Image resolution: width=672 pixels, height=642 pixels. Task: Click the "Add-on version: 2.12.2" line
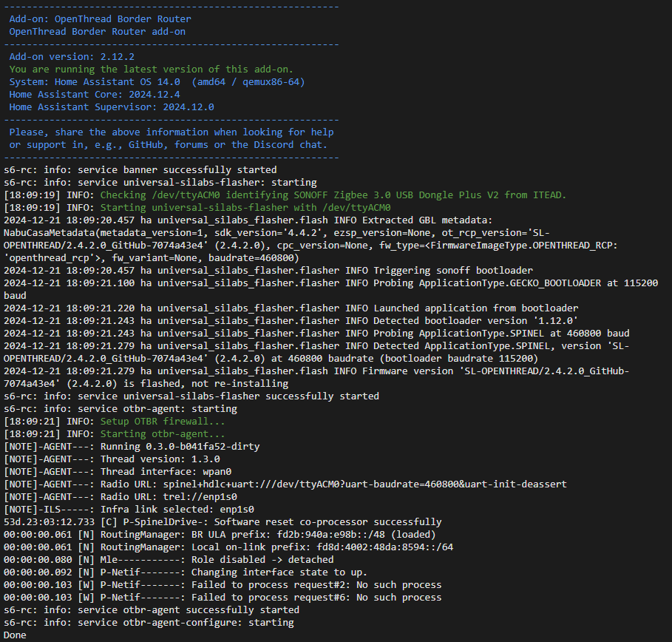coord(72,57)
